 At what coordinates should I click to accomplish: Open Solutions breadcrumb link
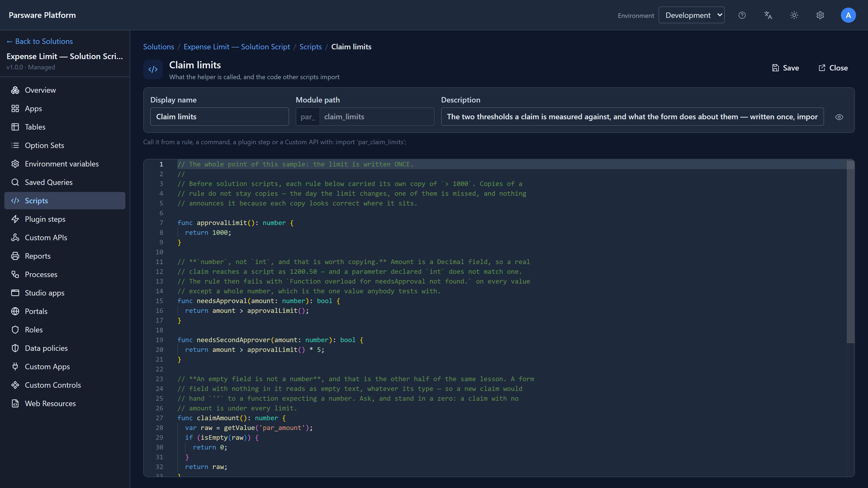click(159, 47)
